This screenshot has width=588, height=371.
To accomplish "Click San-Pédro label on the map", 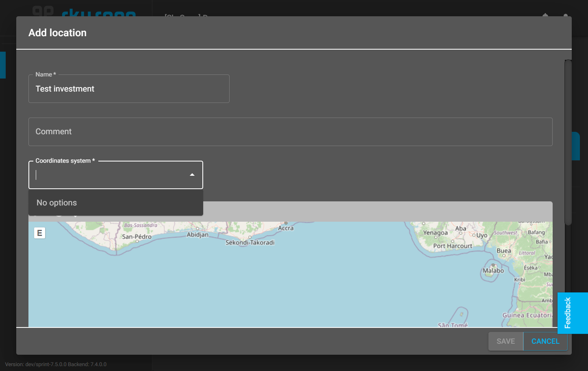I will (x=137, y=236).
